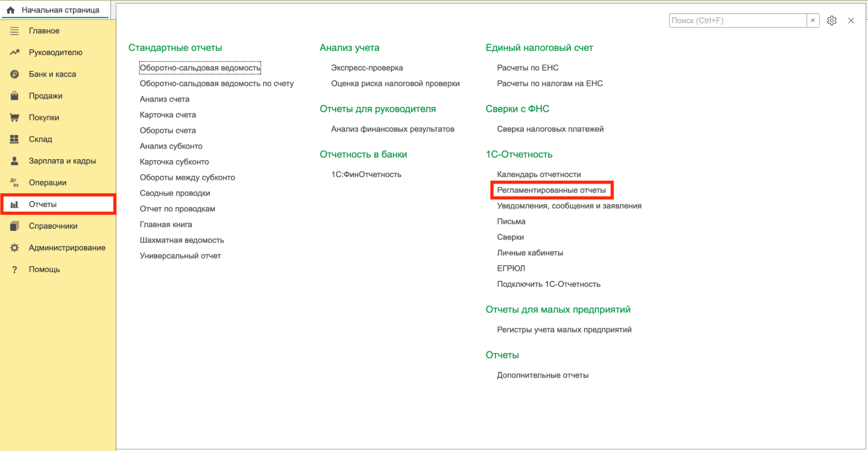This screenshot has height=451, width=868.
Task: Open the Справочники section
Action: 53,226
